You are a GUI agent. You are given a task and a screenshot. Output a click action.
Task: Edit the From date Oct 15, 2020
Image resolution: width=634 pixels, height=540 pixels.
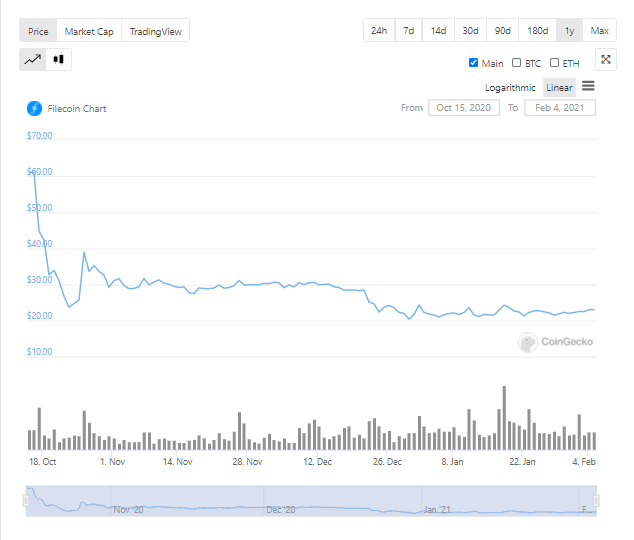click(464, 108)
